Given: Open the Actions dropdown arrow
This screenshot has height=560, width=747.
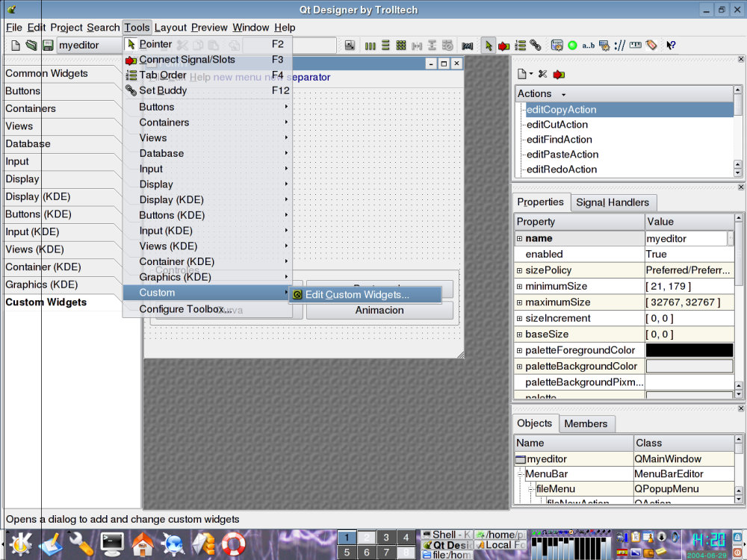Looking at the screenshot, I should point(563,94).
